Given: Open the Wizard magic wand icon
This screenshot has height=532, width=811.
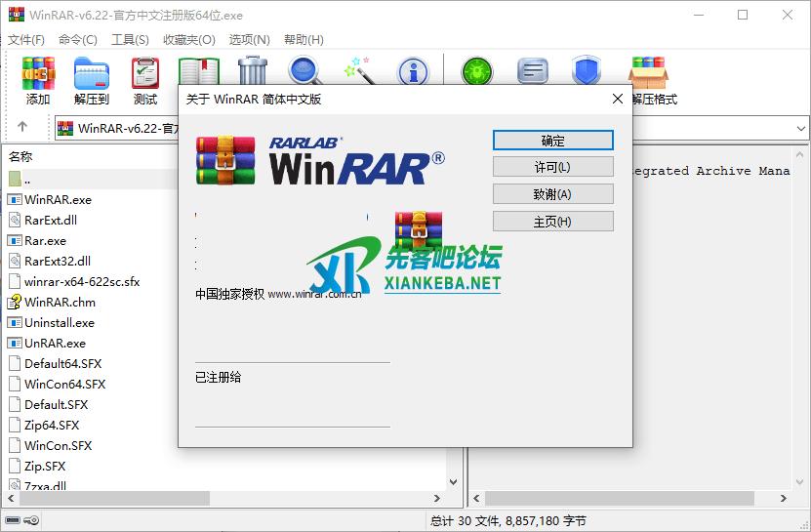Looking at the screenshot, I should point(357,70).
